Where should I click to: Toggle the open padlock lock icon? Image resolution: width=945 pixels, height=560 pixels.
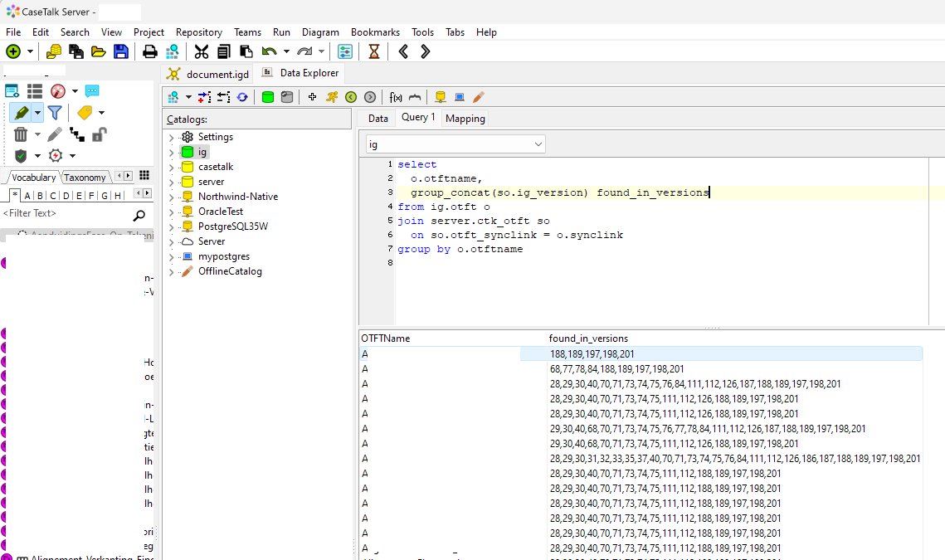tap(99, 134)
